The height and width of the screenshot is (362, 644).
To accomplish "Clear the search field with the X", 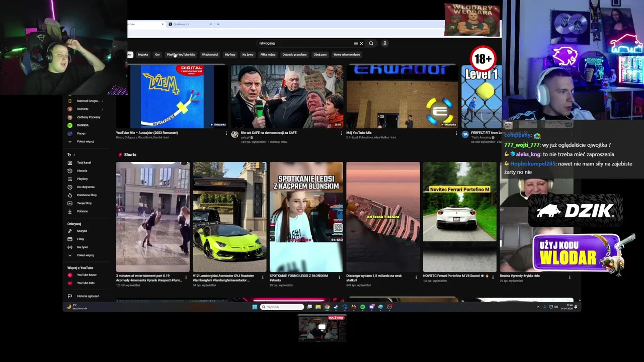I will click(361, 43).
